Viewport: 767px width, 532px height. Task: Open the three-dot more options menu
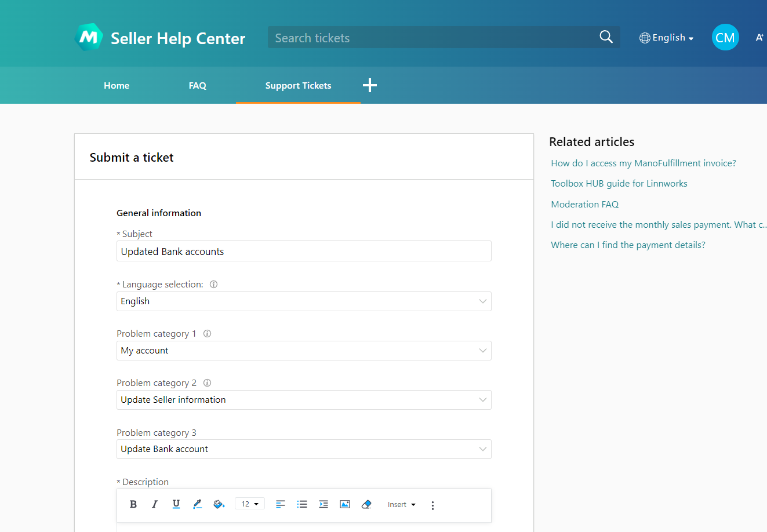tap(432, 505)
